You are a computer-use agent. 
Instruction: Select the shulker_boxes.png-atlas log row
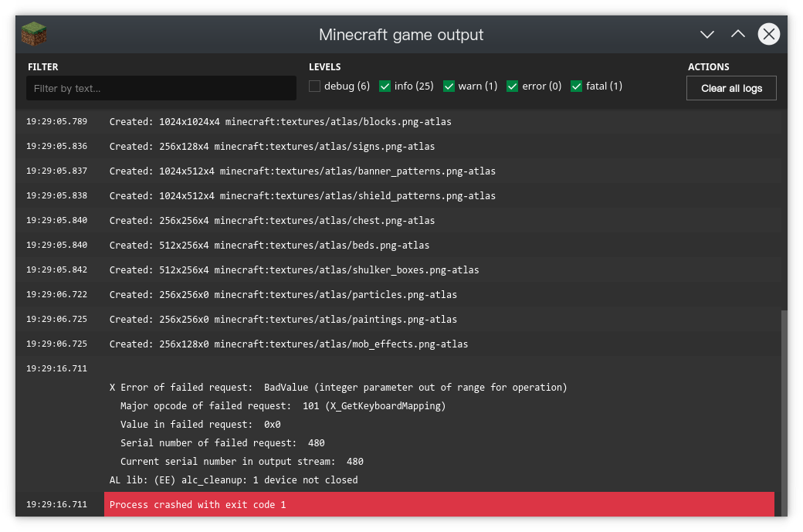[x=294, y=270]
